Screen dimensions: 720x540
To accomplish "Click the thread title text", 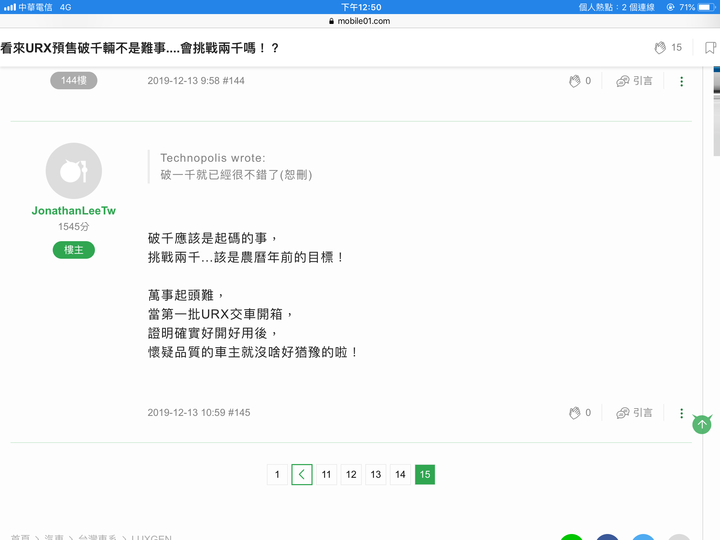I will tap(140, 48).
